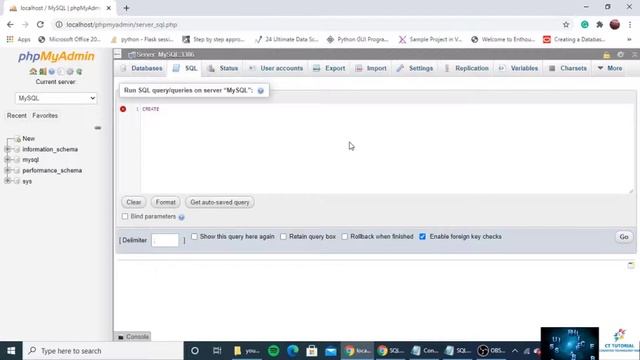
Task: Show more bookmarks chevron
Action: click(x=629, y=40)
